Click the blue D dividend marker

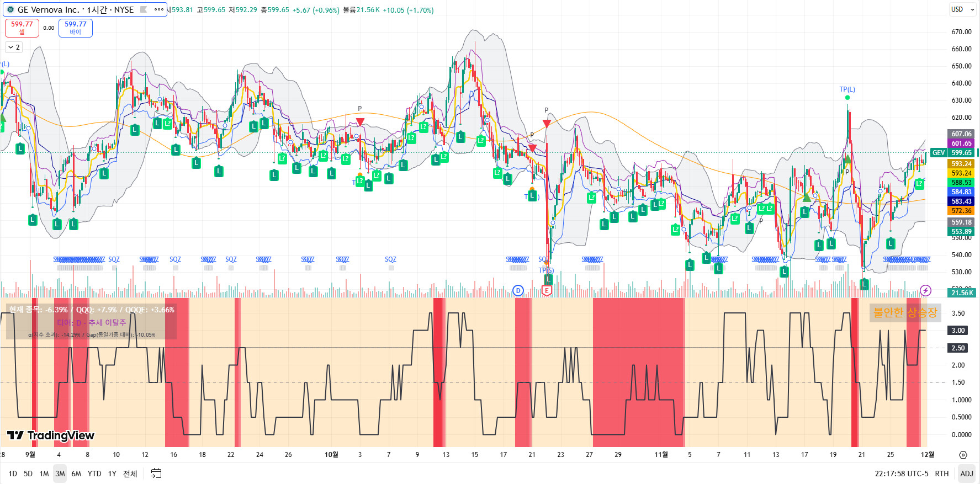click(x=518, y=290)
